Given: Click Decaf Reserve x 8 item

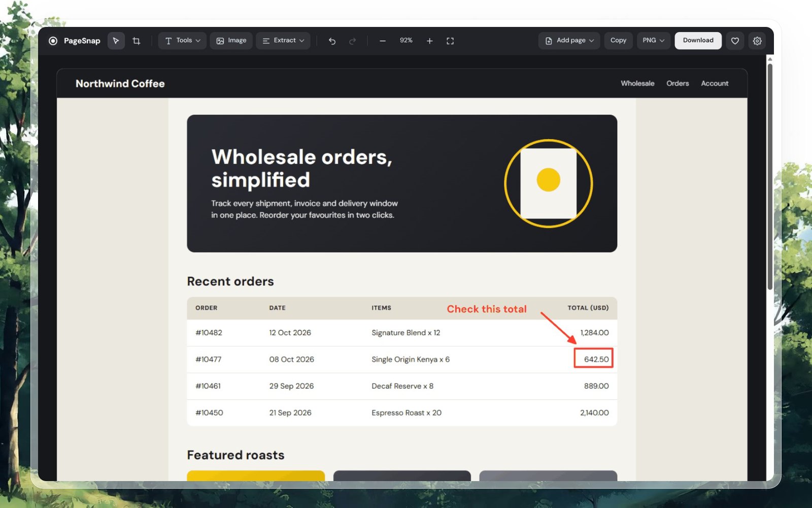Looking at the screenshot, I should pos(402,386).
